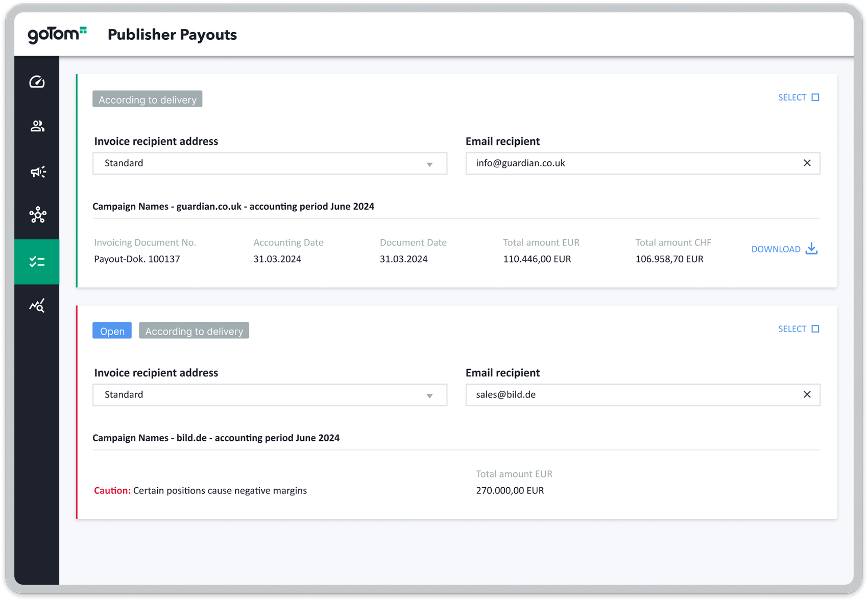Tick the SELECT checkbox for bild.de payout
Viewport: 868px width, 601px height.
point(815,329)
